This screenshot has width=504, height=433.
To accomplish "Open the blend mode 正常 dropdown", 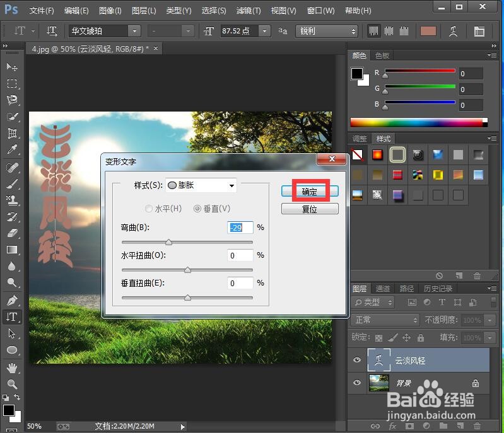I will point(385,320).
